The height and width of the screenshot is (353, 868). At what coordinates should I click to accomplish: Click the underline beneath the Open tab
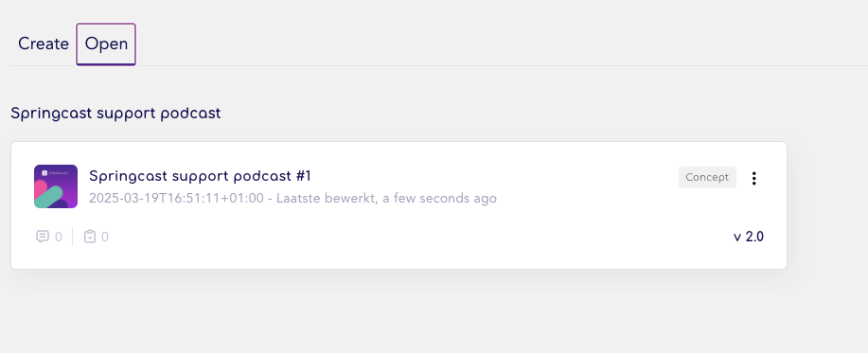pyautogui.click(x=106, y=64)
